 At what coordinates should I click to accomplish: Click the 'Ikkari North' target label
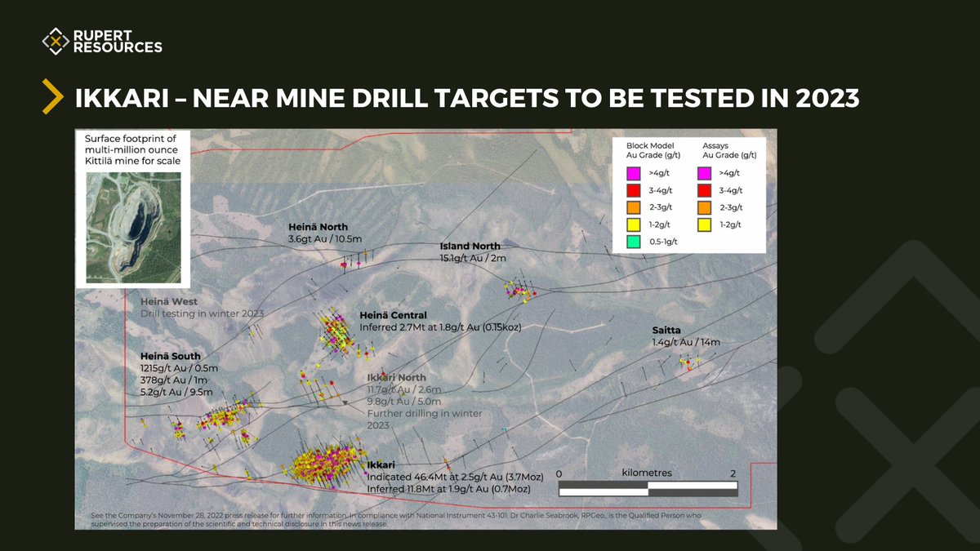396,378
